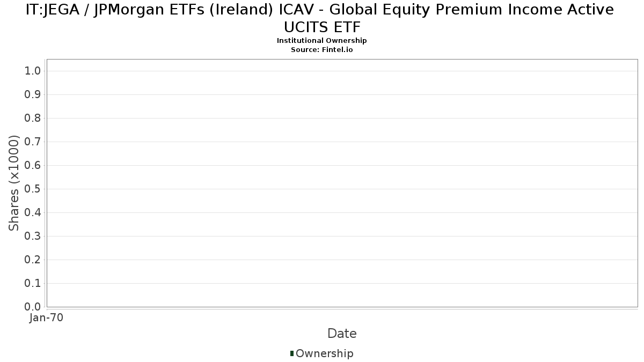Click the JPMorgan ETFs chart title
This screenshot has height=362, width=644.
coord(320,18)
